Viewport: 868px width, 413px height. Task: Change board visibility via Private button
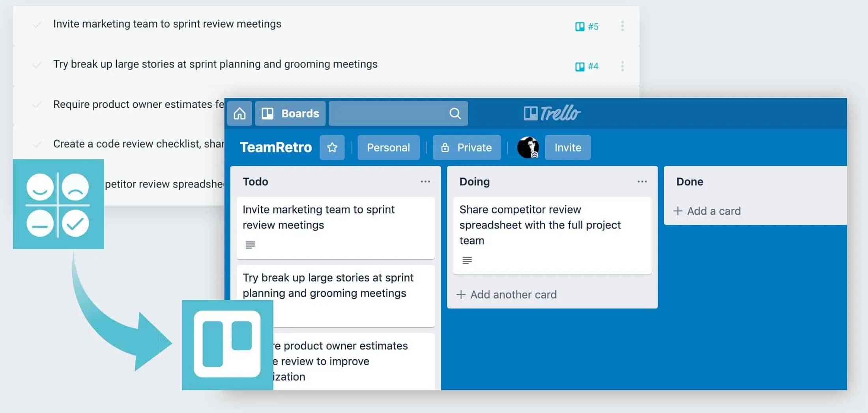[x=467, y=148]
